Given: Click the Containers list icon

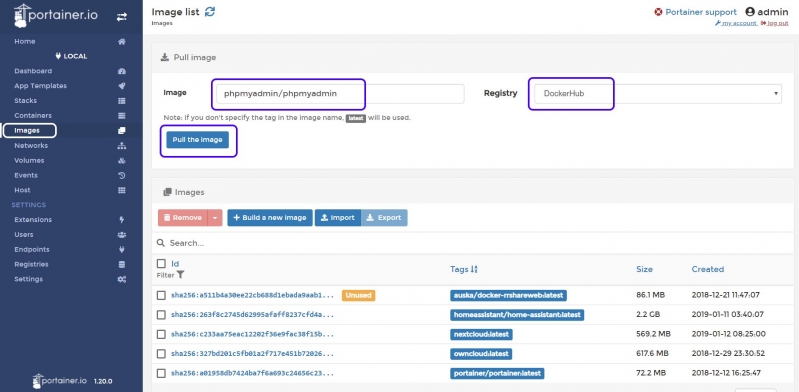Looking at the screenshot, I should (122, 115).
